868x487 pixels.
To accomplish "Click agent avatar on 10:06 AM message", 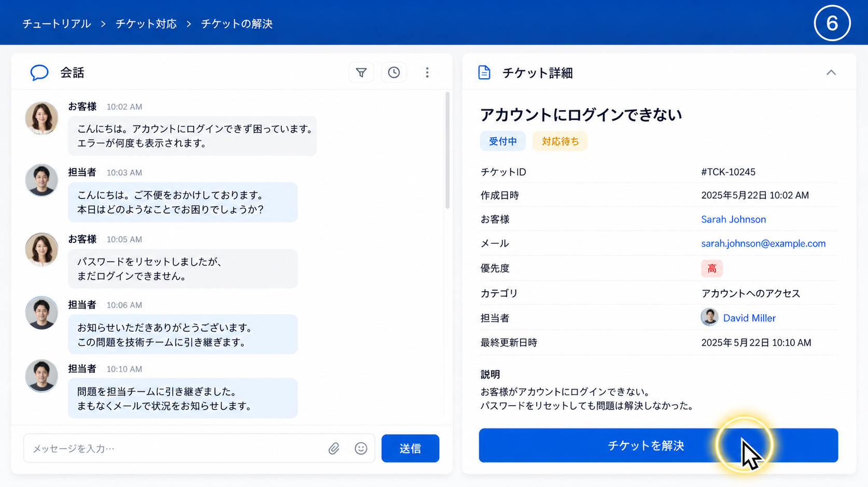I will coord(41,313).
